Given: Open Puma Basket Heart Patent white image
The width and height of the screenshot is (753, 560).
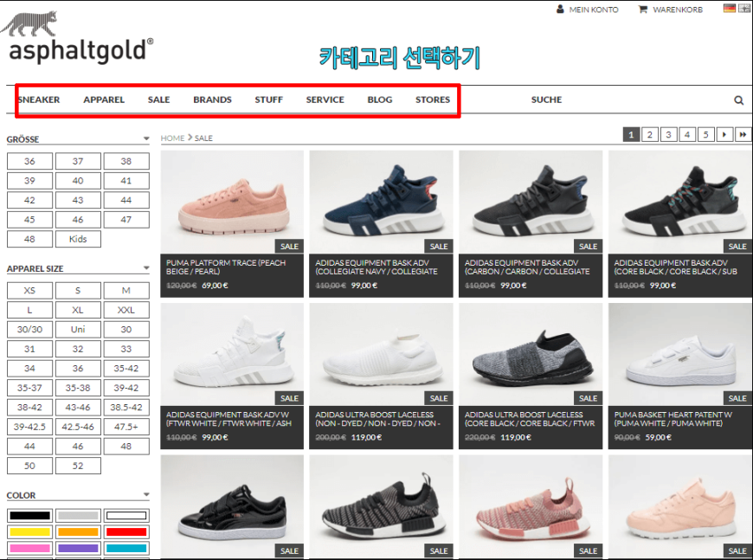Looking at the screenshot, I should click(680, 354).
